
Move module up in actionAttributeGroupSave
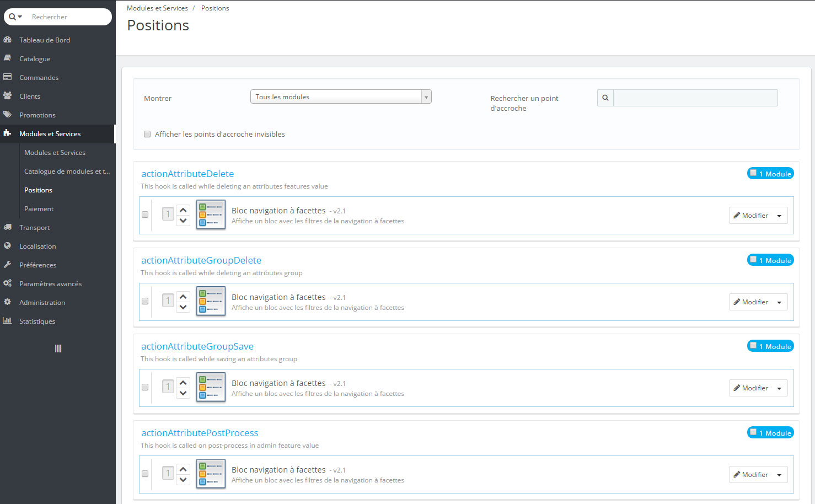coord(183,383)
